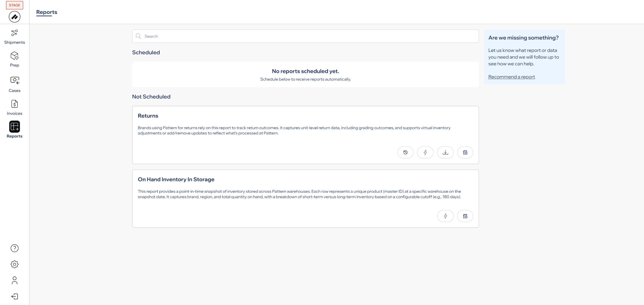Open settings gear in sidebar
This screenshot has width=644, height=305.
[x=14, y=264]
